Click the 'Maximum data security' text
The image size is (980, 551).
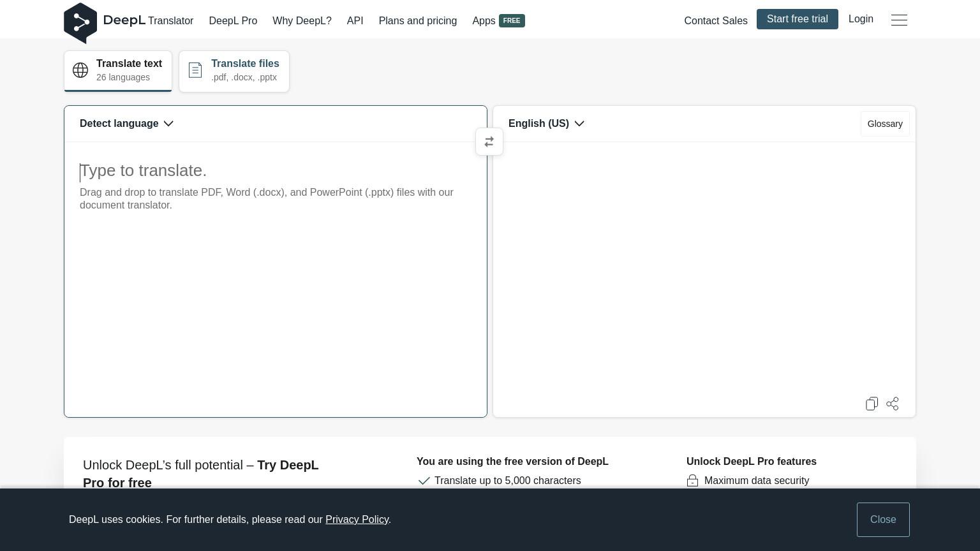pyautogui.click(x=757, y=481)
